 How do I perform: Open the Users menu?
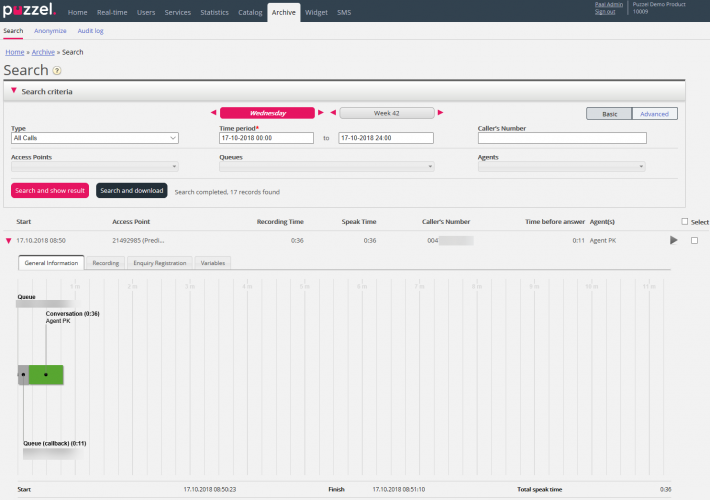click(x=146, y=12)
